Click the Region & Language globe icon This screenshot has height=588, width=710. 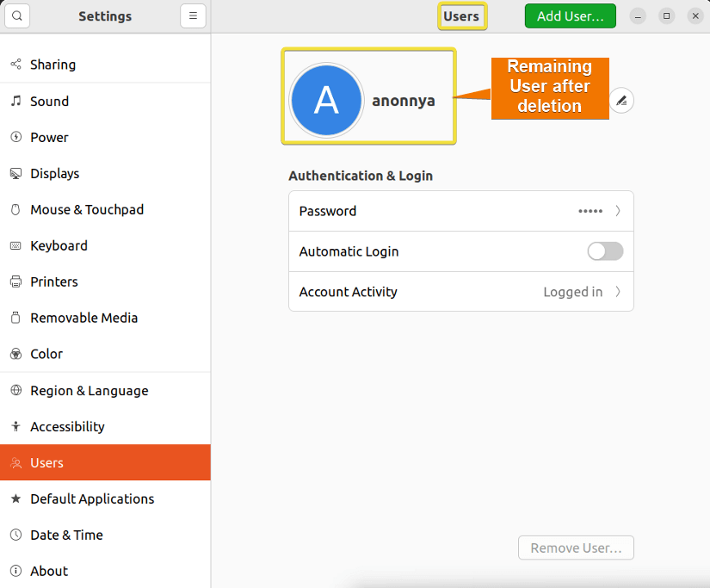(15, 390)
